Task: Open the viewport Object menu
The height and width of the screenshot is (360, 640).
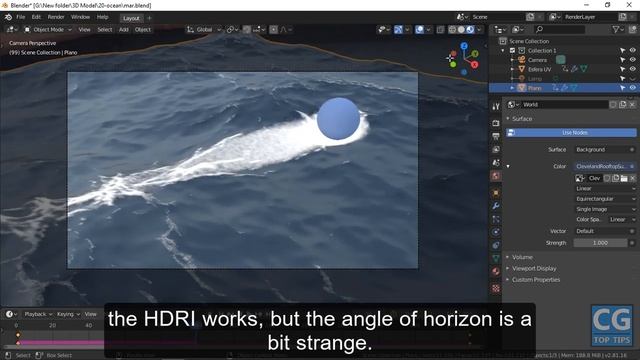Action: 142,29
